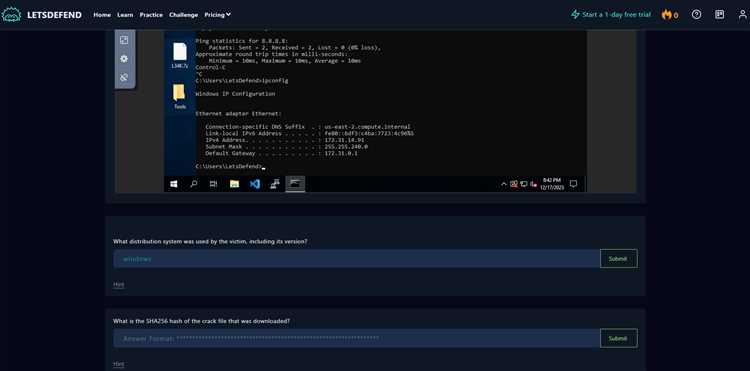Open the Challenge page
The image size is (750, 371).
pyautogui.click(x=183, y=15)
